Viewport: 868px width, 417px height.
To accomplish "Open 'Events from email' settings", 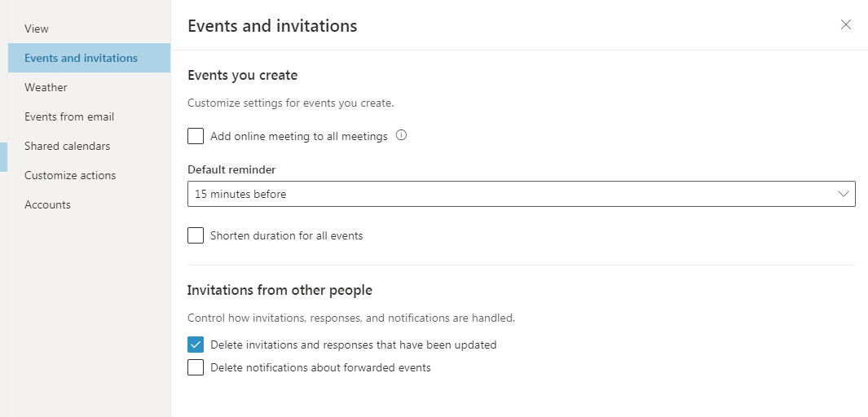I will [x=69, y=116].
